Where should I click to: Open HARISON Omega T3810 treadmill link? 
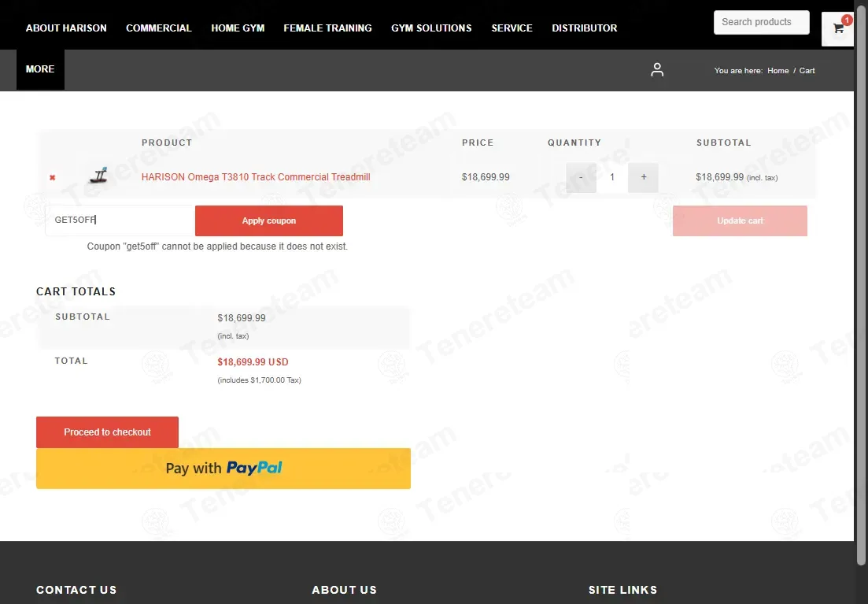[256, 176]
